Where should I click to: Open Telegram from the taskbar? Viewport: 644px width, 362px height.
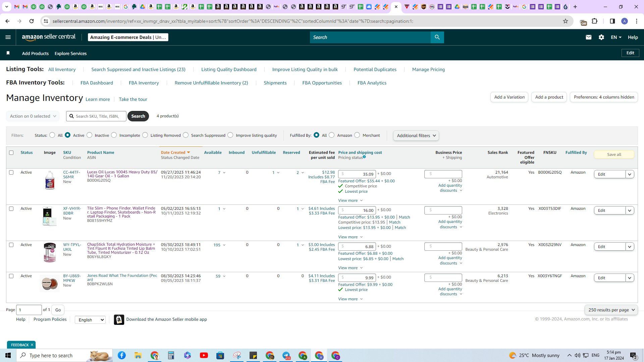click(x=286, y=355)
